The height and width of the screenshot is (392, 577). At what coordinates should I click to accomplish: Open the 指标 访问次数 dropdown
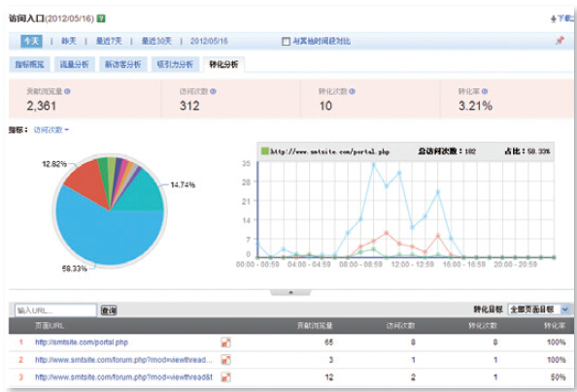tap(51, 130)
